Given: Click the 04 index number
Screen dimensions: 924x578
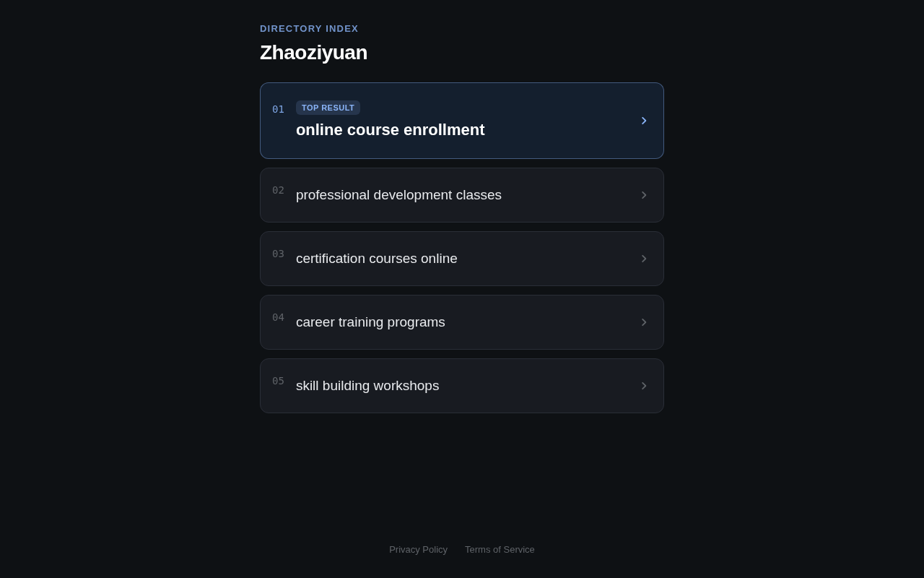Looking at the screenshot, I should click(x=278, y=317).
